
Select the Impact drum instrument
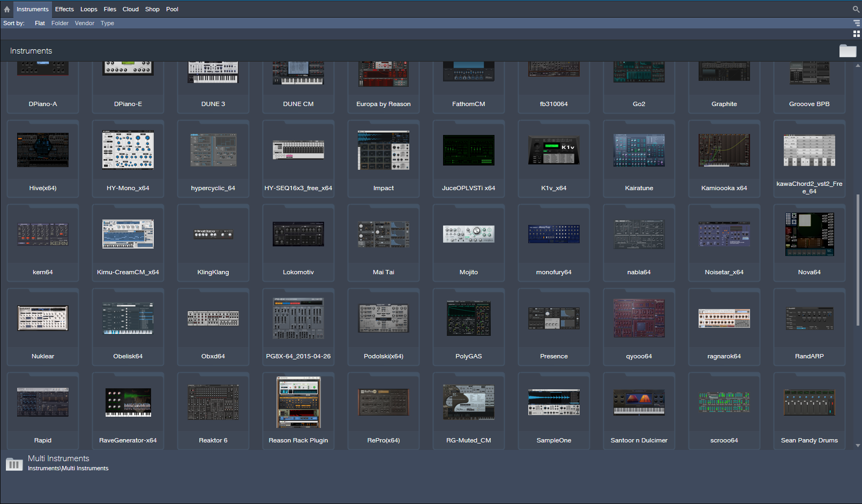(384, 159)
